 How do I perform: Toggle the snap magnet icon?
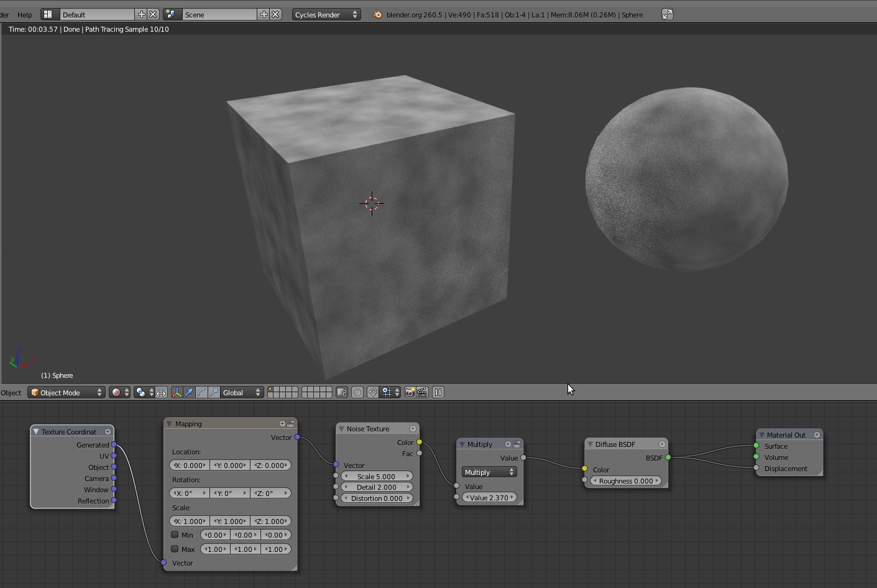[372, 392]
